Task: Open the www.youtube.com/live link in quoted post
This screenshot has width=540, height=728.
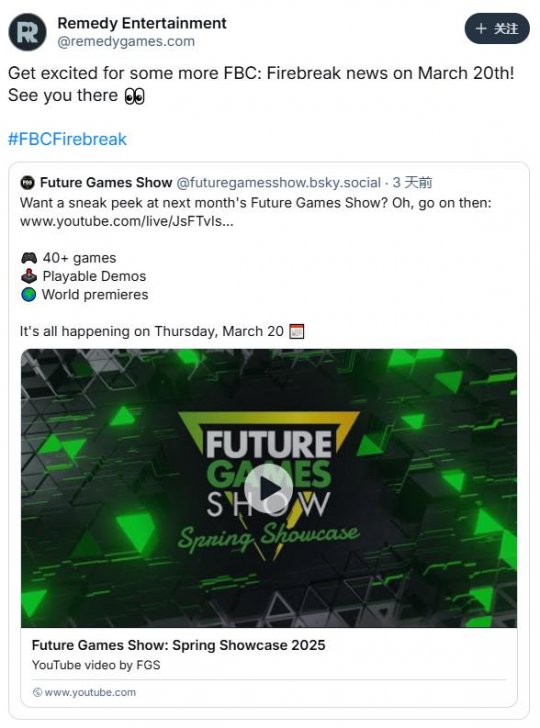Action: pos(127,221)
